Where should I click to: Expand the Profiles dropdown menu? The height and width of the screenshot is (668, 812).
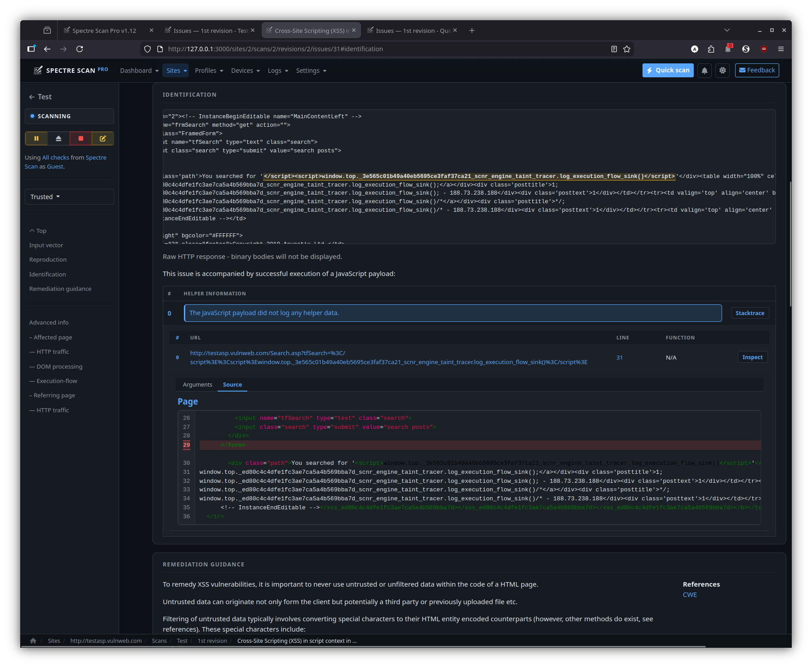[x=209, y=71]
